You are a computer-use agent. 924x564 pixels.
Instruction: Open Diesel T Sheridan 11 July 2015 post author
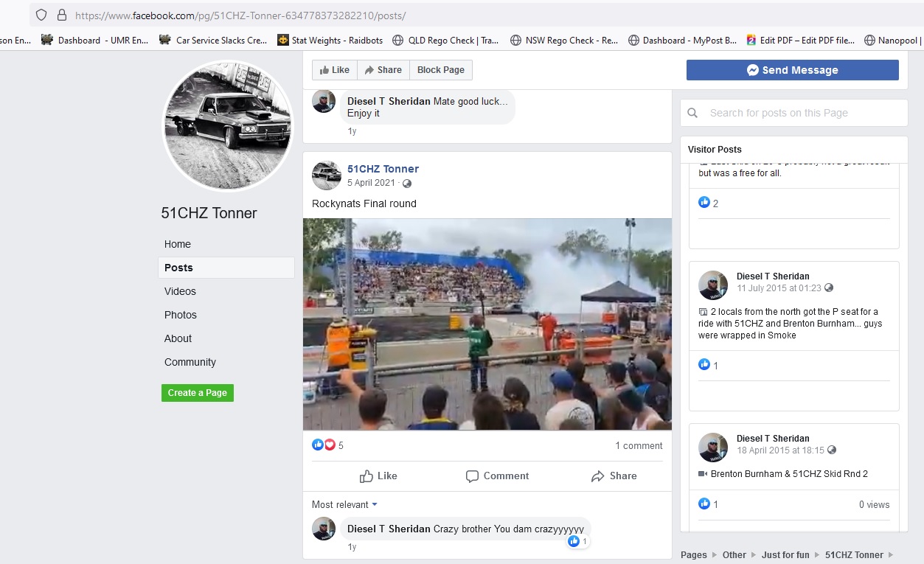(x=773, y=276)
